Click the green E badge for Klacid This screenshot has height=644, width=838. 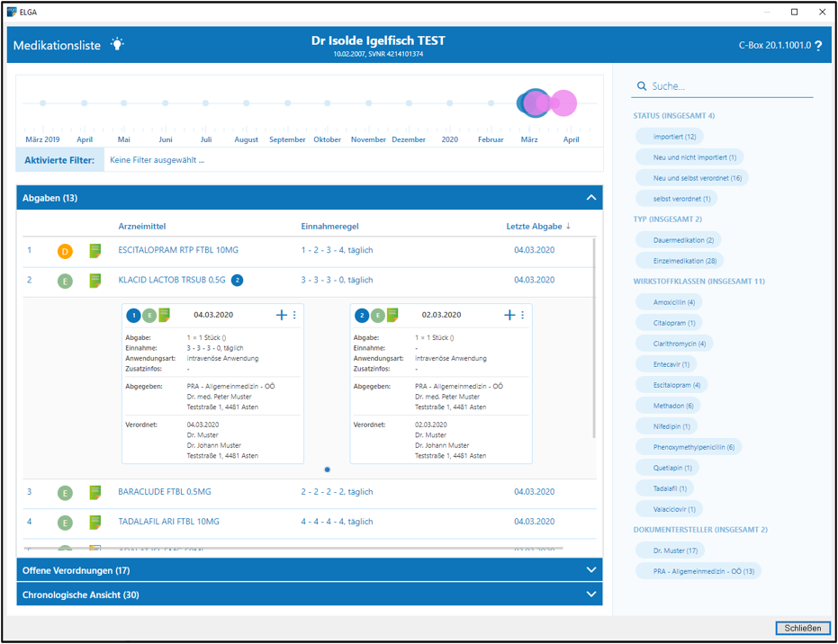[65, 281]
